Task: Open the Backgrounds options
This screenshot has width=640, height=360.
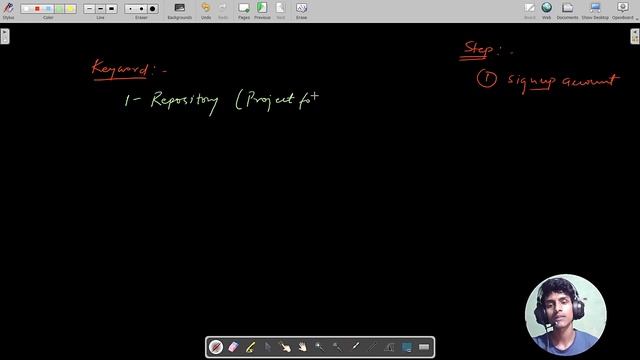Action: [180, 10]
